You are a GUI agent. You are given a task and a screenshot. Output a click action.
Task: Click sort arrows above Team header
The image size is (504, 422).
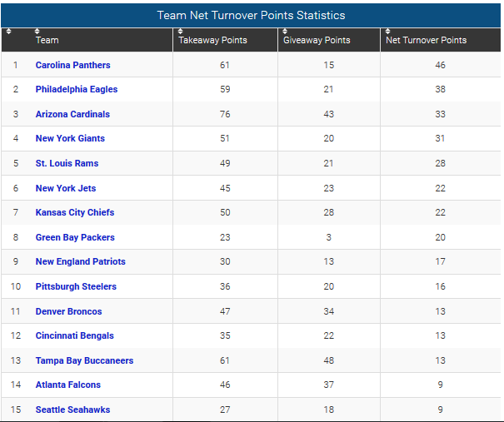pyautogui.click(x=37, y=31)
